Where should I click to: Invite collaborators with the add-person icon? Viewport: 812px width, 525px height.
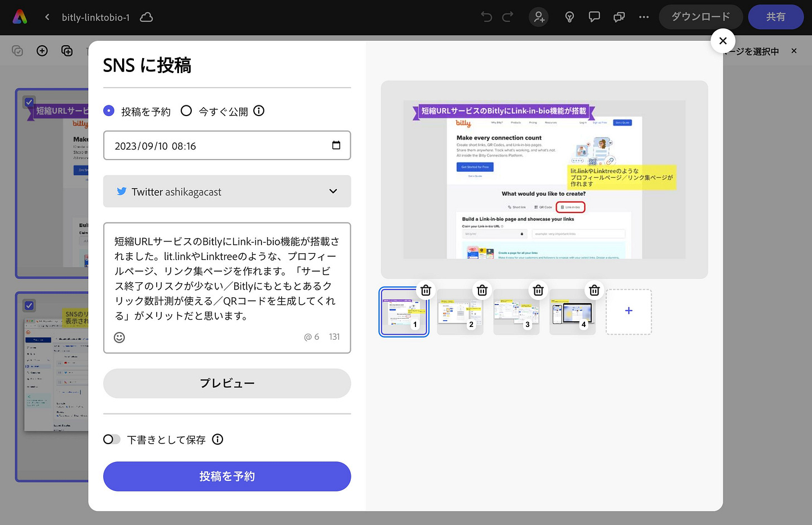(x=539, y=17)
